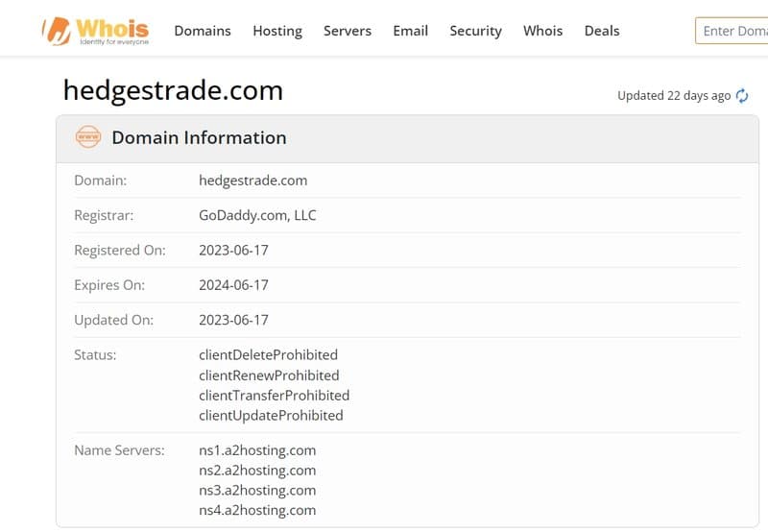Focus the Enter Domain search field
This screenshot has width=768, height=532.
732,31
